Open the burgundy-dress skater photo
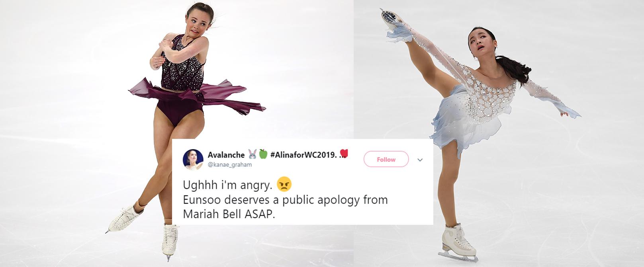The height and width of the screenshot is (267, 644). point(177,133)
